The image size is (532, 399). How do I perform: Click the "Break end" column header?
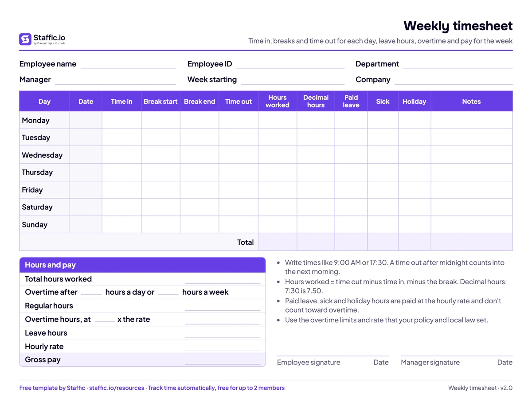coord(199,102)
